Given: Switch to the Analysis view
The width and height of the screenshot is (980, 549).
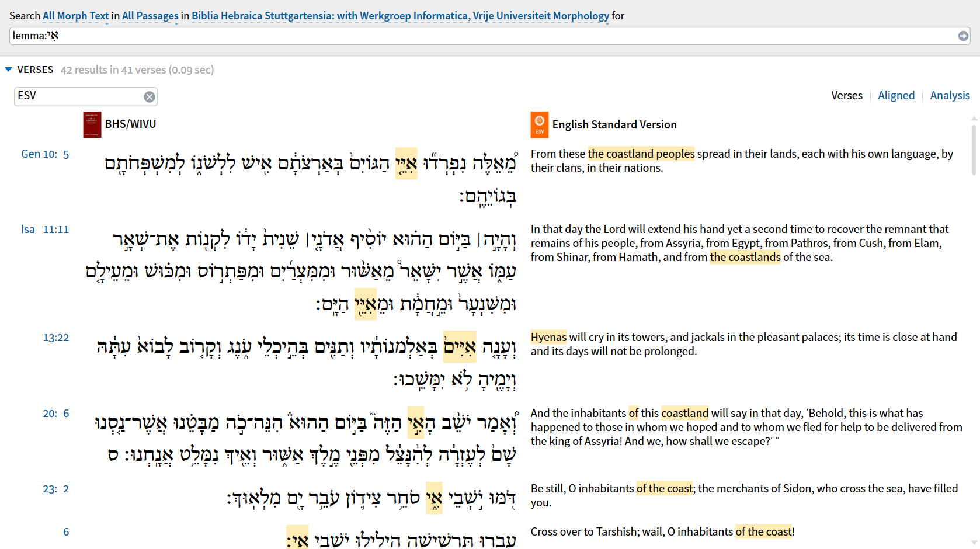Looking at the screenshot, I should [x=950, y=95].
